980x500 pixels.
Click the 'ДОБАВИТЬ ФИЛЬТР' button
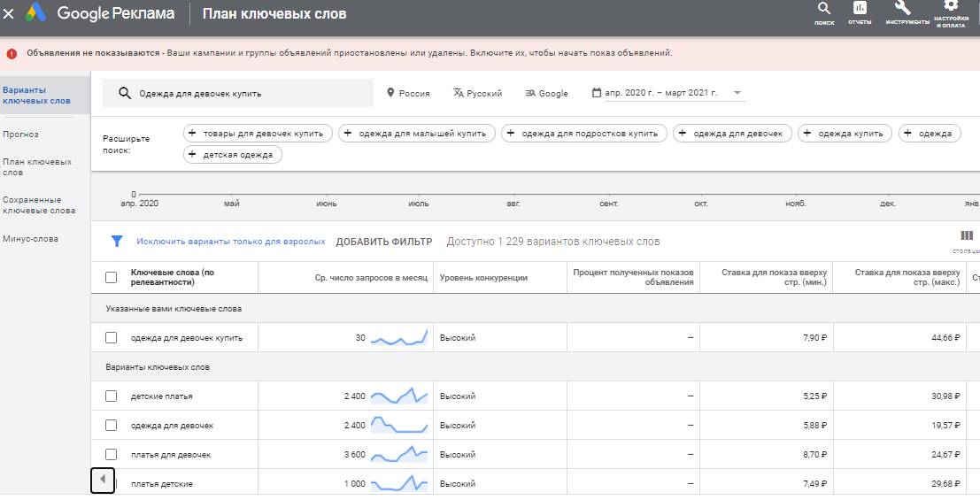(383, 242)
